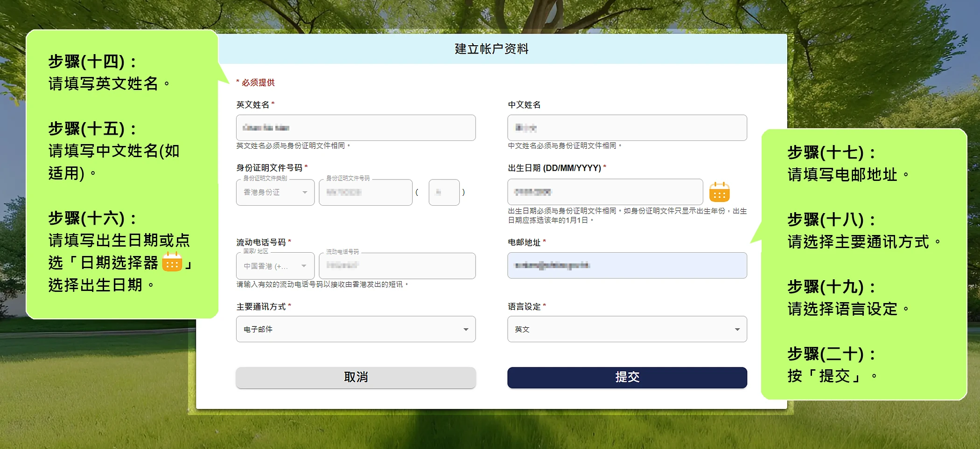Open the date of birth calendar picker
Screen dimensions: 980x449
(719, 192)
